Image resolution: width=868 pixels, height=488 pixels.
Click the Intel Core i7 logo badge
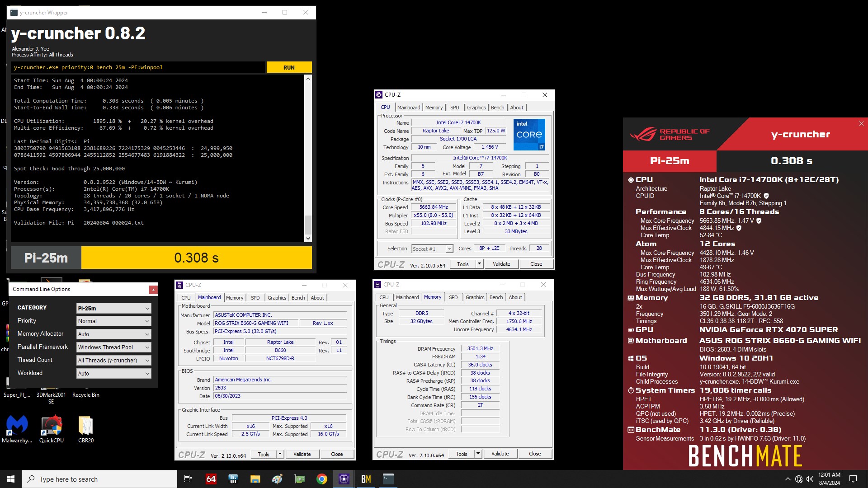(x=529, y=135)
